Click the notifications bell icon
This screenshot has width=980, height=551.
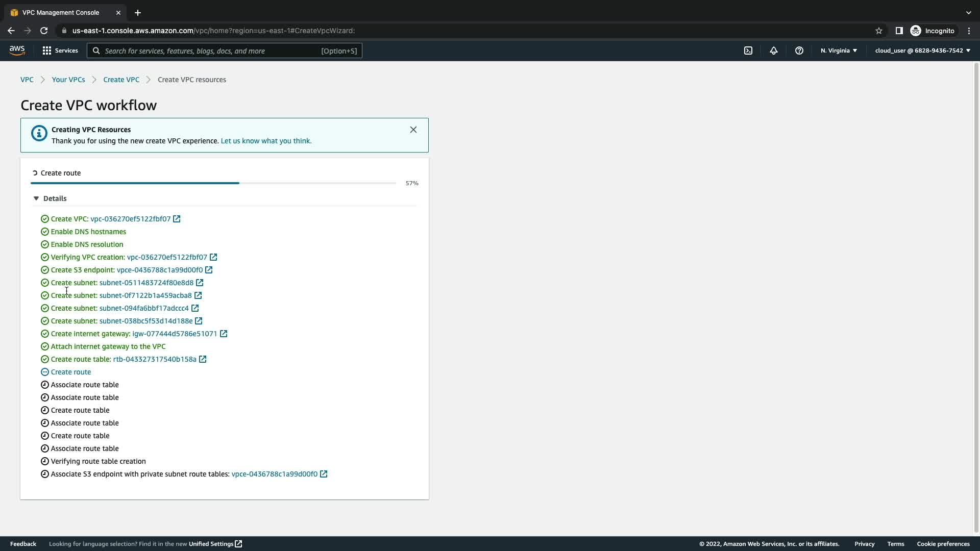click(x=774, y=51)
